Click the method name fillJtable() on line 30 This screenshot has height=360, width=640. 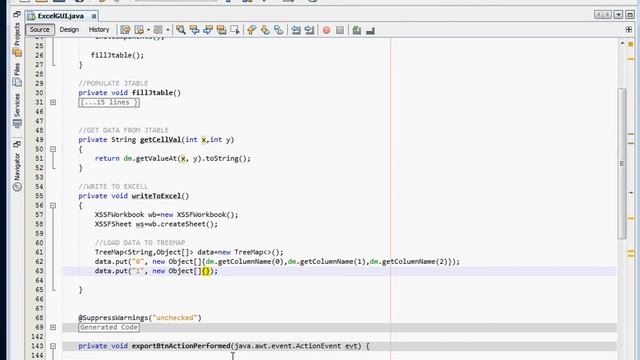click(x=156, y=93)
